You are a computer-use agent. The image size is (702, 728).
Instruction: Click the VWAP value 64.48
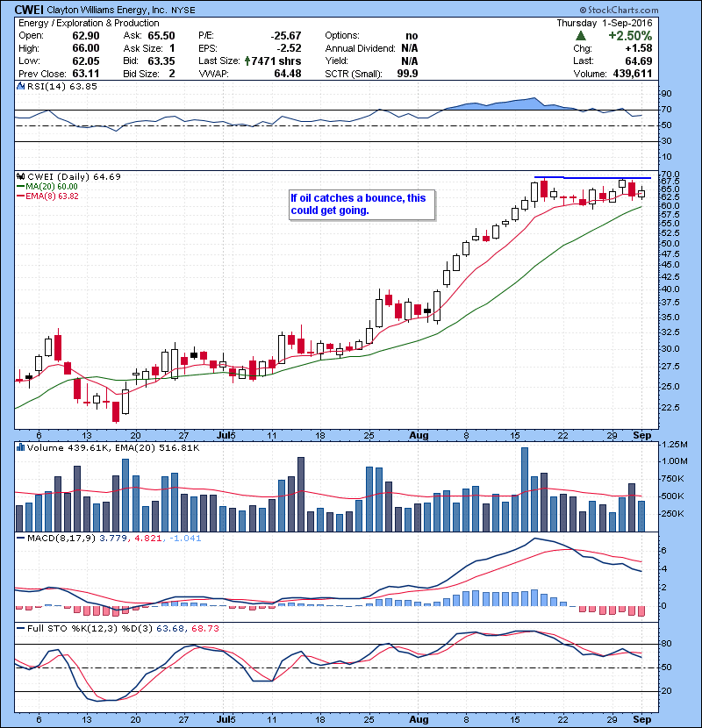[288, 74]
